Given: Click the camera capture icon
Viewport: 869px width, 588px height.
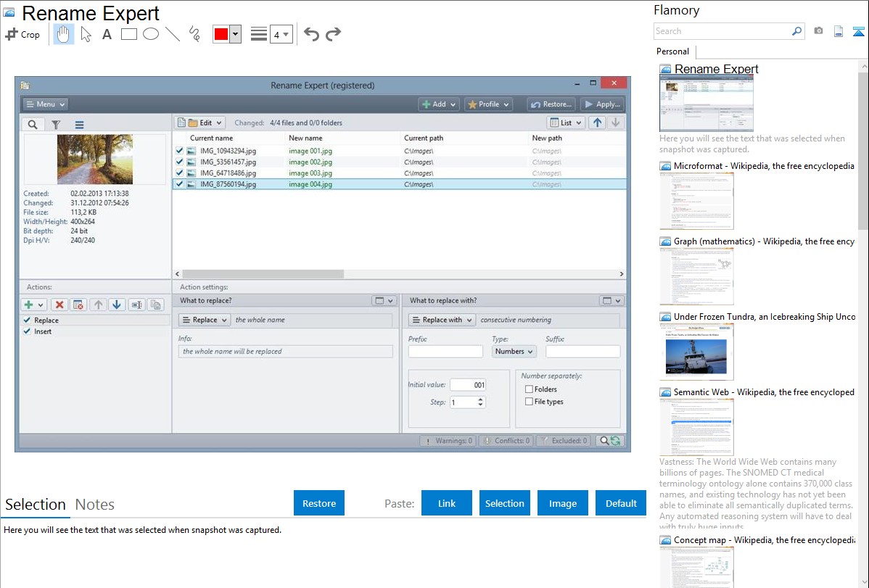Looking at the screenshot, I should click(818, 31).
